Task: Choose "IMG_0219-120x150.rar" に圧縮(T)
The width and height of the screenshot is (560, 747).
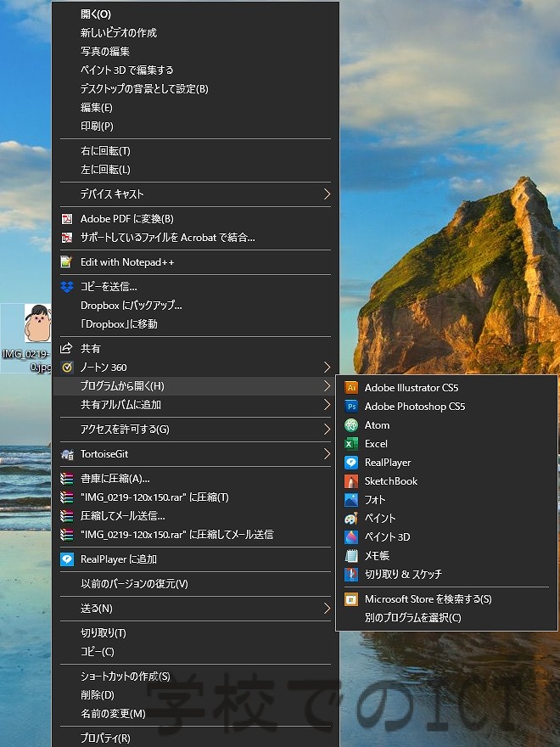Action: [x=195, y=497]
